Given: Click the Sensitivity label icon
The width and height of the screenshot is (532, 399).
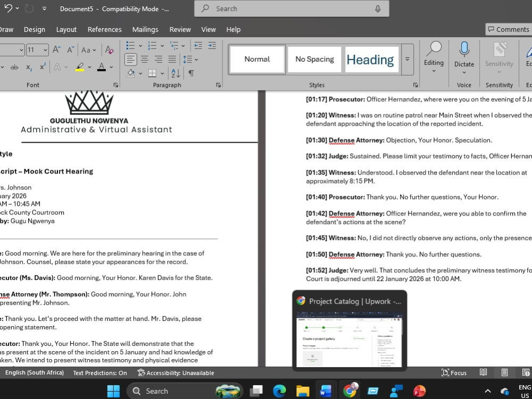Looking at the screenshot, I should [499, 57].
